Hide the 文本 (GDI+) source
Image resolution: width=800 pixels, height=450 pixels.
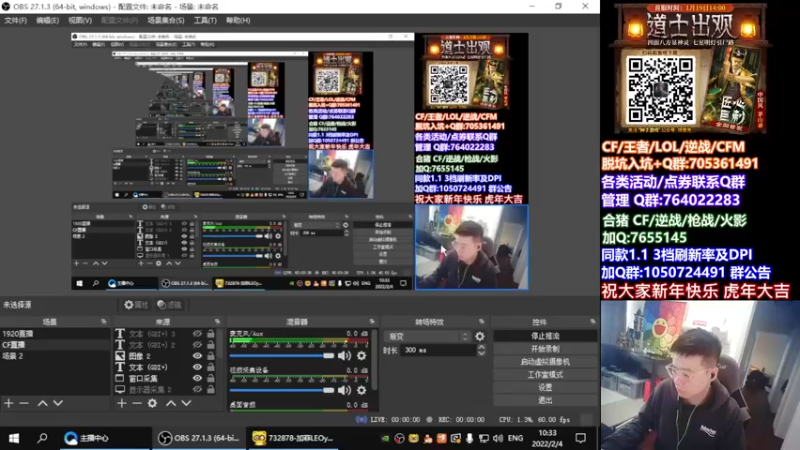pyautogui.click(x=197, y=367)
